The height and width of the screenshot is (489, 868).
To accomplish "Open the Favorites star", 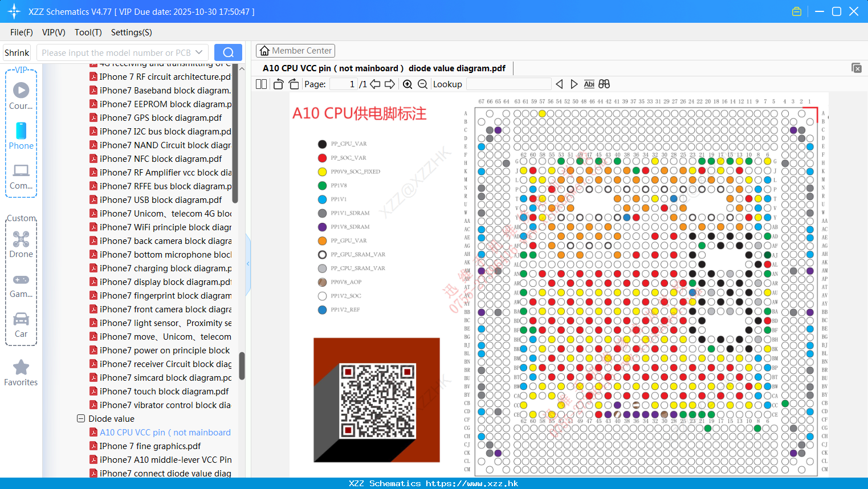I will coord(21,373).
